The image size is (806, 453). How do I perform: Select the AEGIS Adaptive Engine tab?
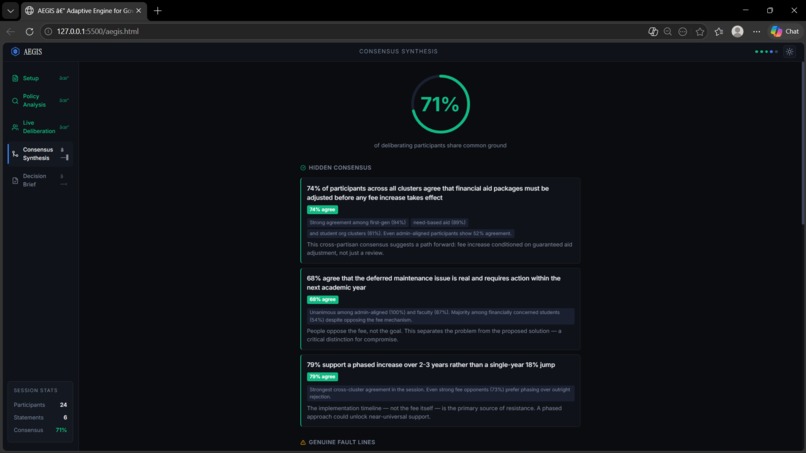(84, 10)
